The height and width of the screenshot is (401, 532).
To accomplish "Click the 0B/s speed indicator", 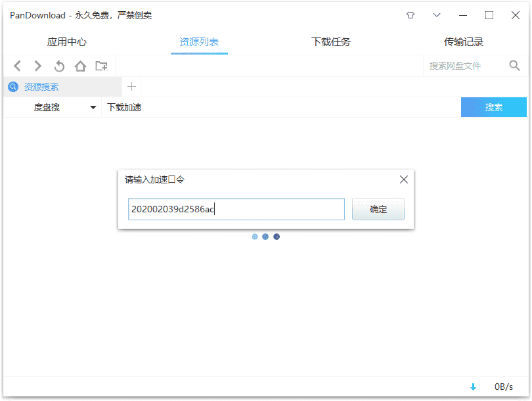I will (x=504, y=387).
